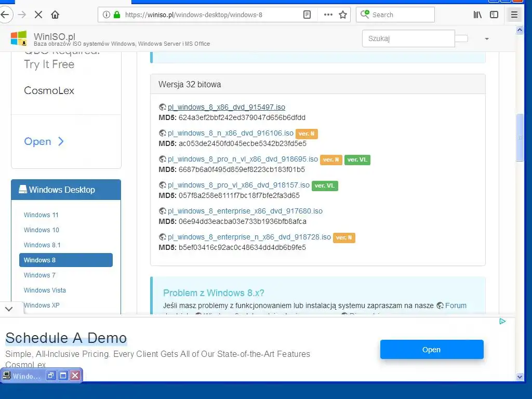532x399 pixels.
Task: Click the scrollbar down arrow
Action: pyautogui.click(x=520, y=377)
